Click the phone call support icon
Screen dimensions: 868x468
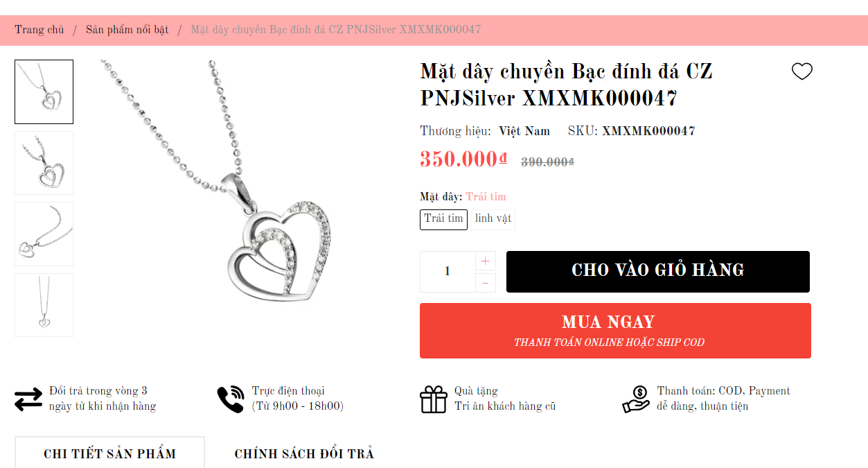(231, 399)
